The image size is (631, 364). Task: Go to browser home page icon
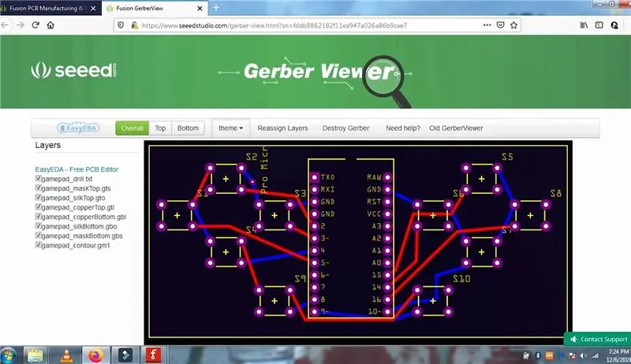[50, 25]
